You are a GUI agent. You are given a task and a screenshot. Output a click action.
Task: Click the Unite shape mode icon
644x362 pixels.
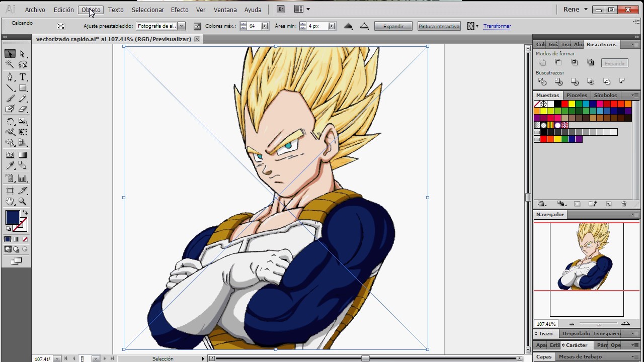pyautogui.click(x=542, y=62)
